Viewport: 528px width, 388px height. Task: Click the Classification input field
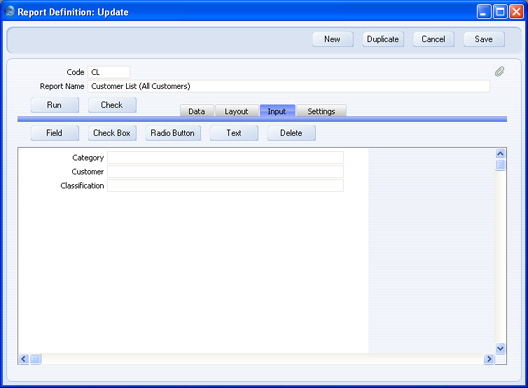[x=225, y=186]
